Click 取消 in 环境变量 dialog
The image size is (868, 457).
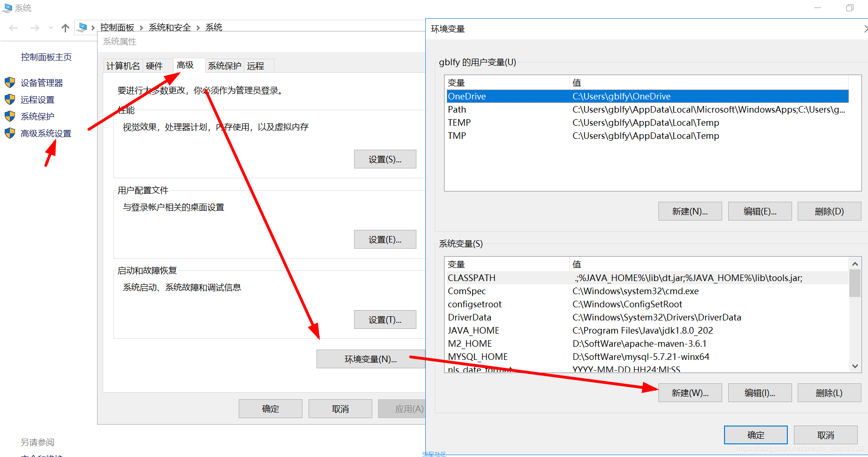click(x=826, y=435)
